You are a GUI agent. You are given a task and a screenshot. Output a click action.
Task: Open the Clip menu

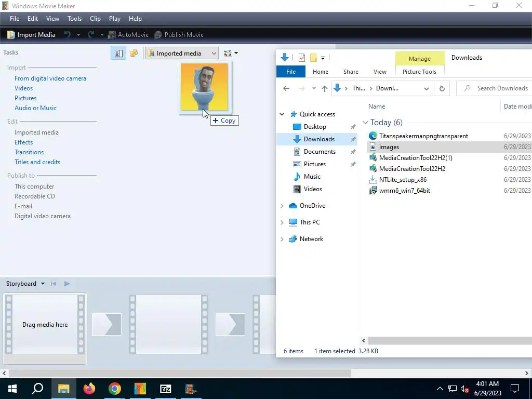point(95,19)
